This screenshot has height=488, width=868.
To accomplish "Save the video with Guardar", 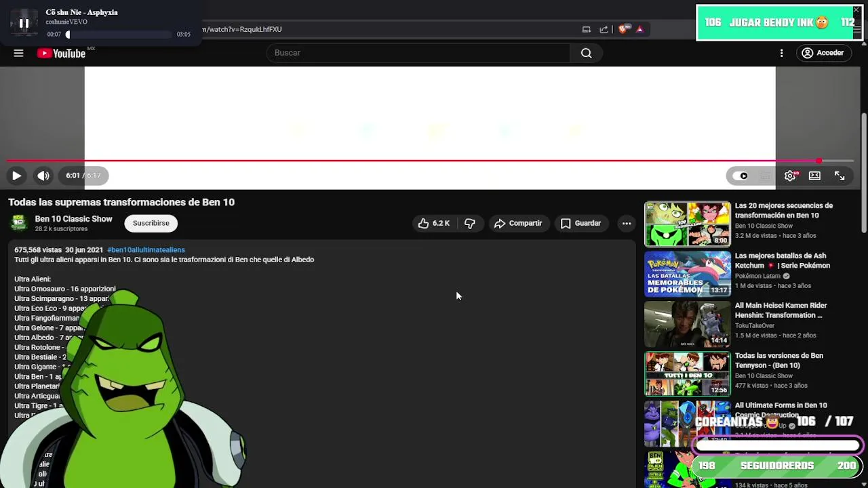I will pos(580,223).
